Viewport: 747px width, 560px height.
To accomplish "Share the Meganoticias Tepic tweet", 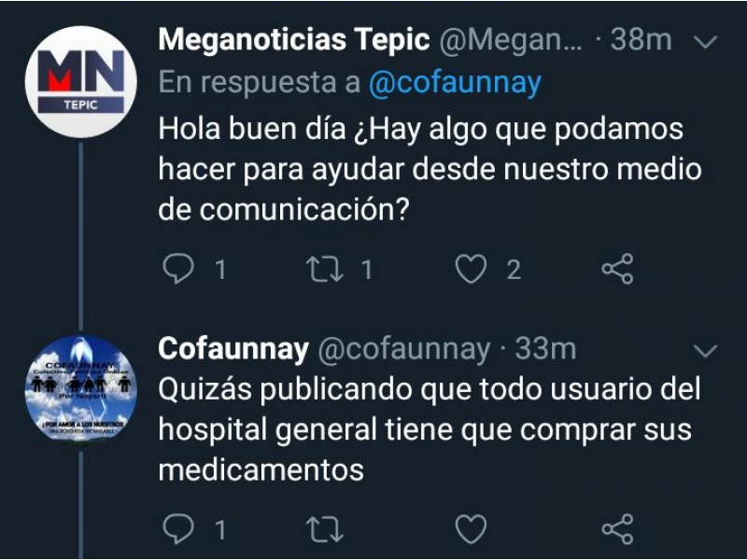I will [617, 269].
